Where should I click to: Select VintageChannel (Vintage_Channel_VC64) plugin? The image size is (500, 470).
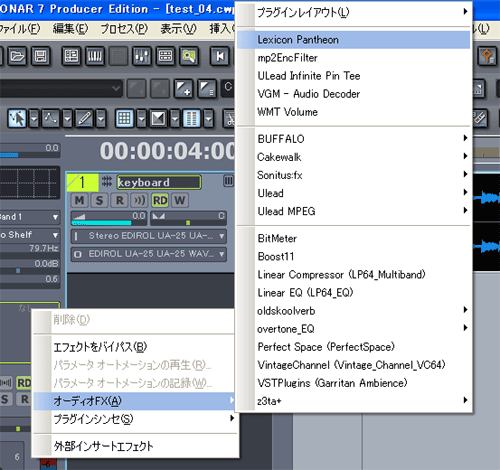pyautogui.click(x=353, y=365)
